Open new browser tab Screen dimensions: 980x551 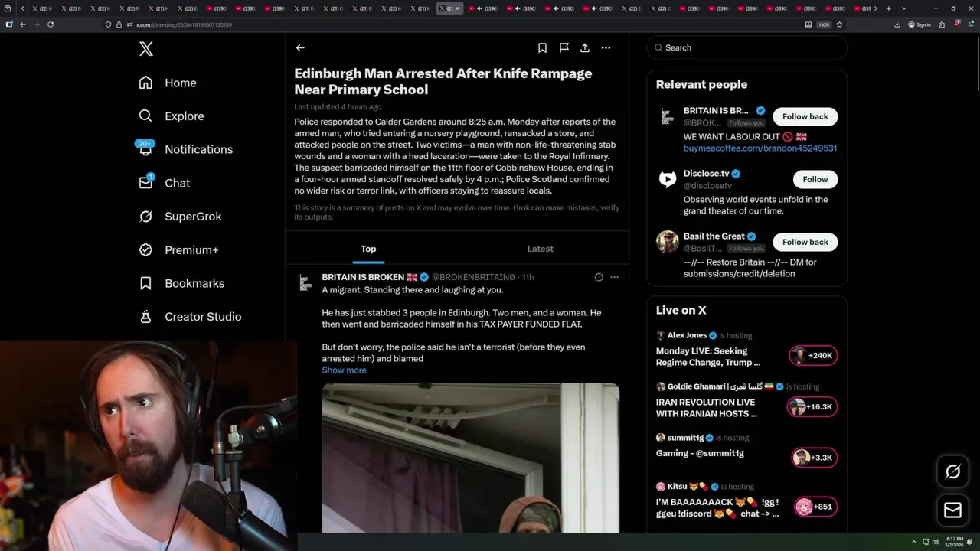888,8
